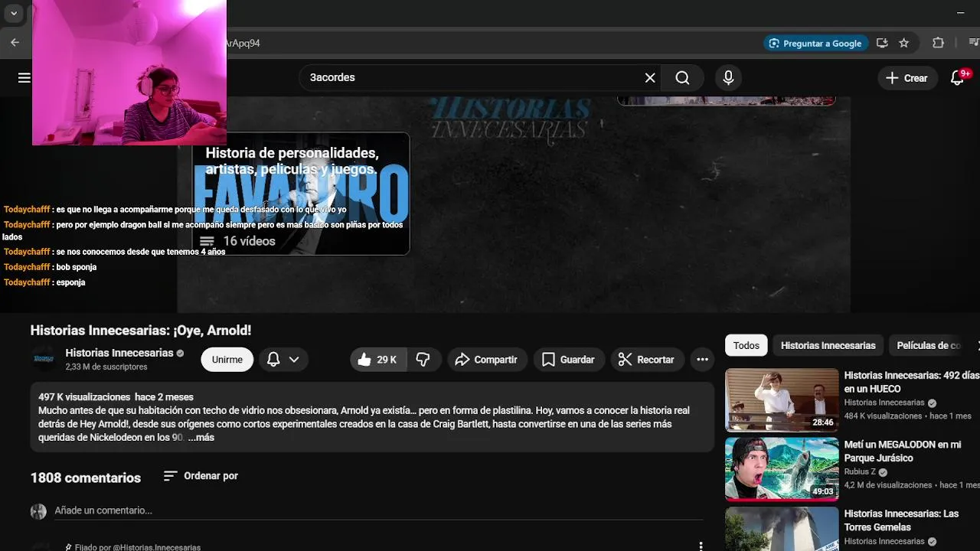Click chat message esponja
980x551 pixels.
coord(70,282)
